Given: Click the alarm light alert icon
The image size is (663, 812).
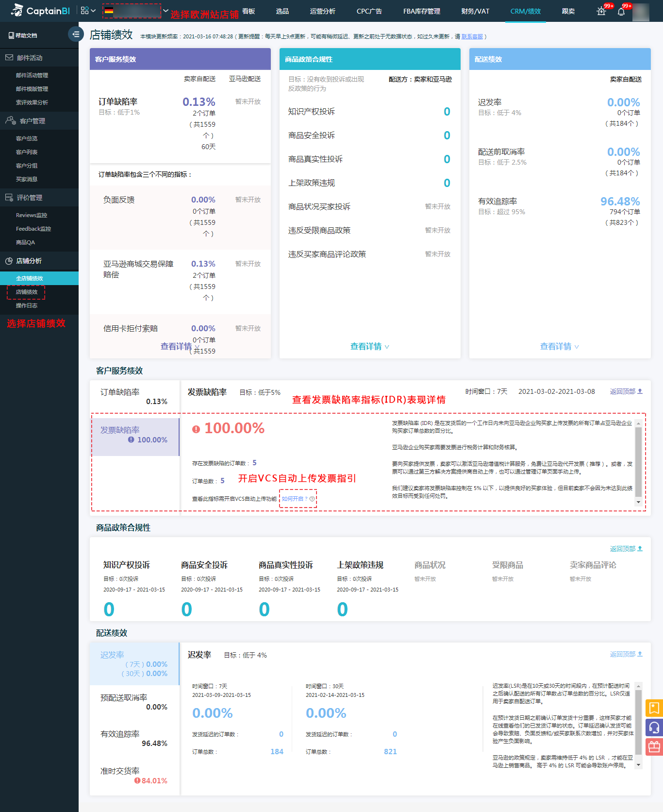Looking at the screenshot, I should [601, 12].
